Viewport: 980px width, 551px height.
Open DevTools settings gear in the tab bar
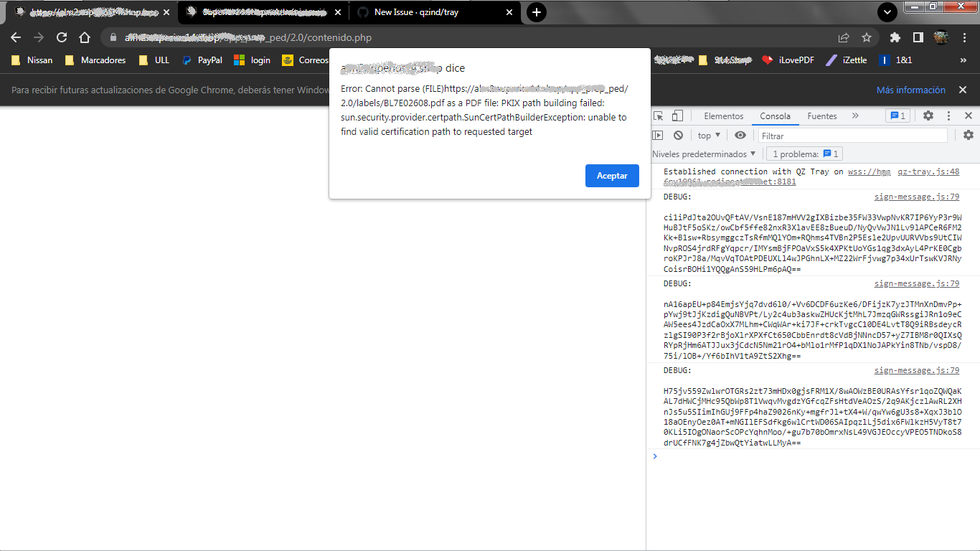928,116
